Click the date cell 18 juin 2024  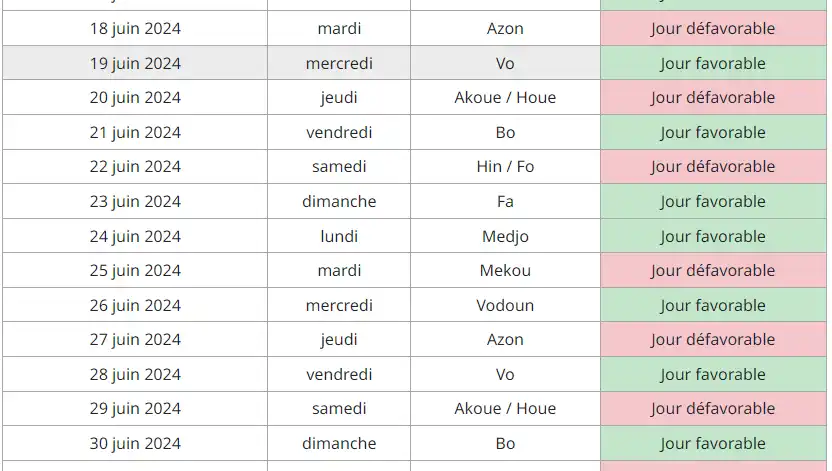point(135,29)
